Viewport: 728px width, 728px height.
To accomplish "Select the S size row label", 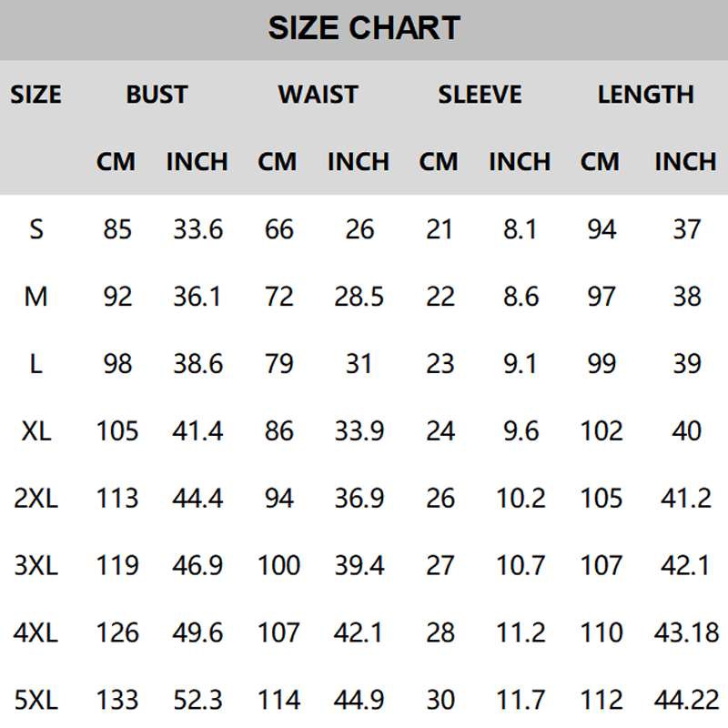I will click(x=36, y=229).
